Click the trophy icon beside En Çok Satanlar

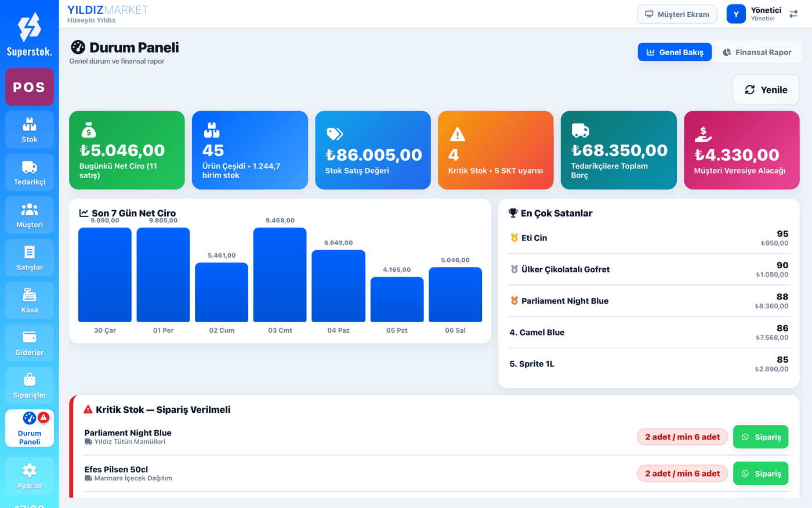(513, 213)
